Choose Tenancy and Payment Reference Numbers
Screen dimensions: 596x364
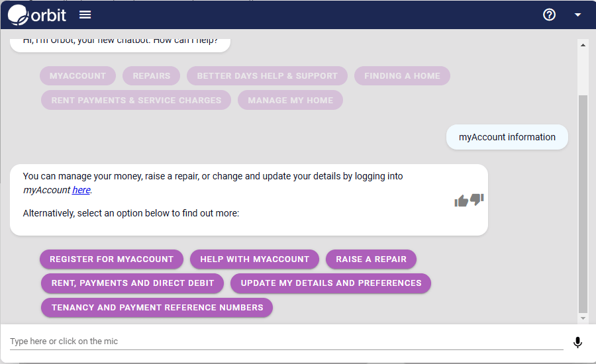[157, 307]
